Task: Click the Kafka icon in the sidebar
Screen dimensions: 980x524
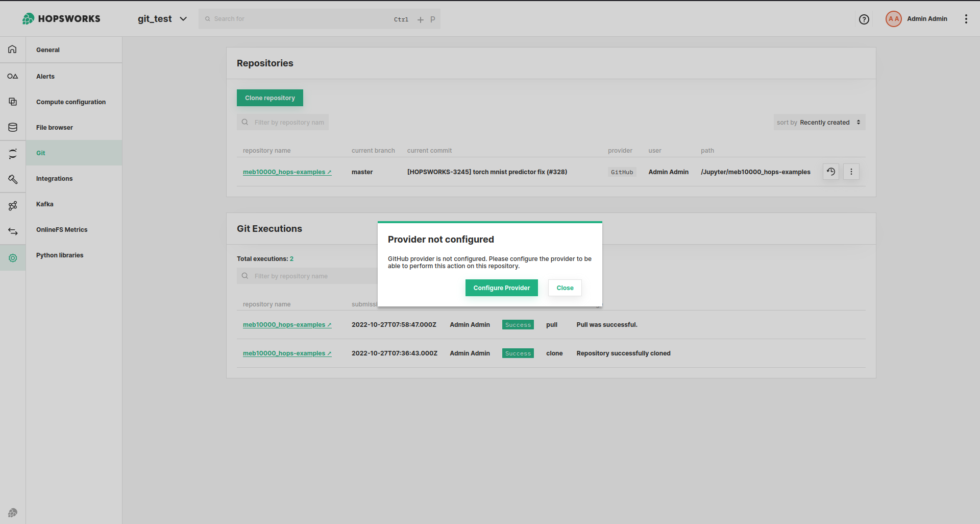Action: click(12, 205)
